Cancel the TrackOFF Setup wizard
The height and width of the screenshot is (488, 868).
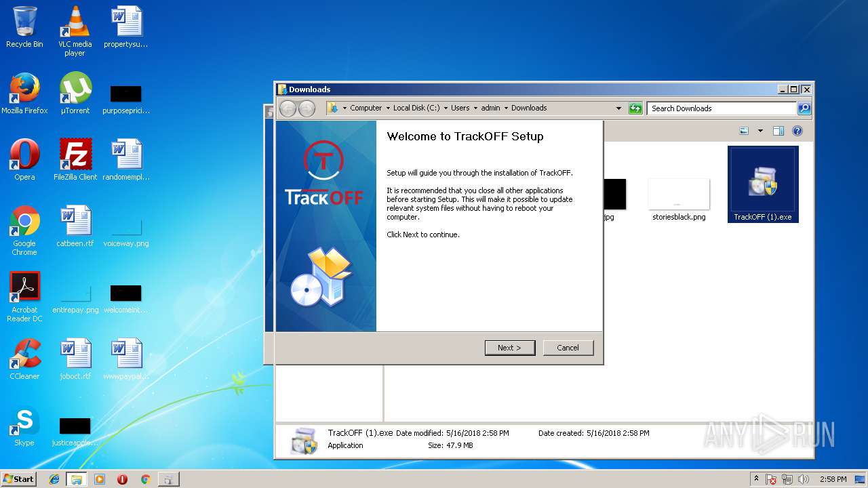click(x=568, y=348)
